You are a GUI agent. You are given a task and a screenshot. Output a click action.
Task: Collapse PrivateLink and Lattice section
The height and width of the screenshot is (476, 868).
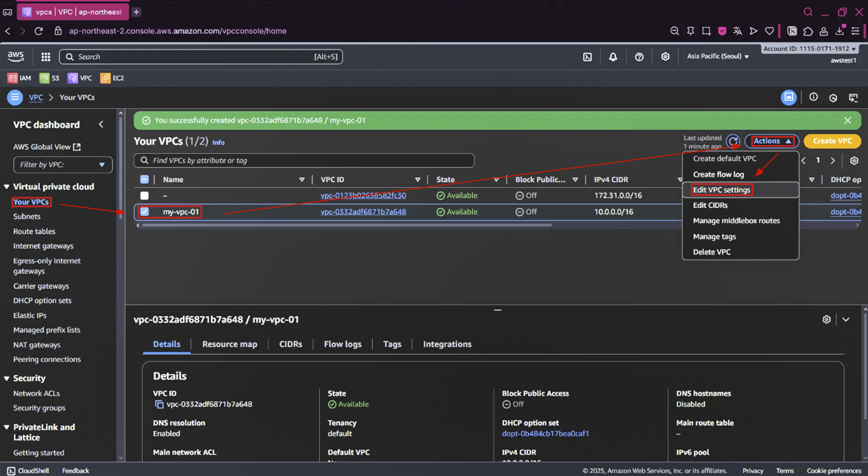7,427
